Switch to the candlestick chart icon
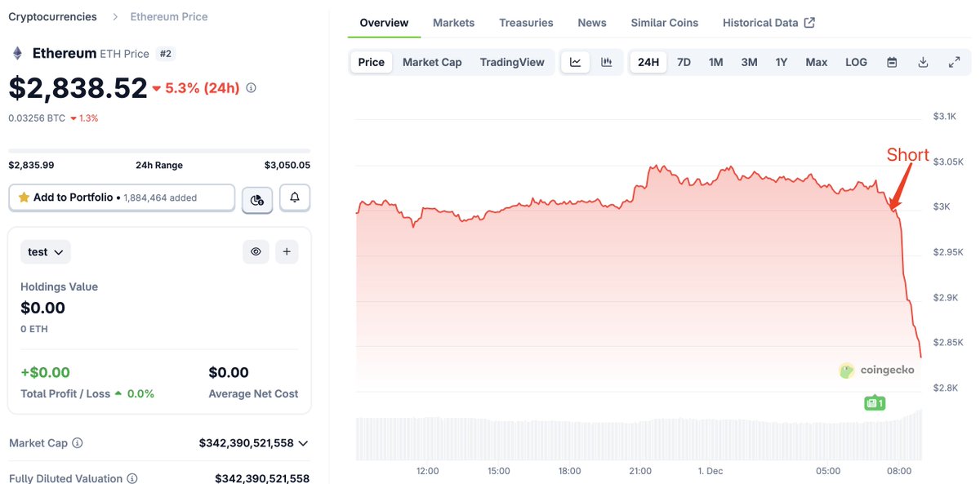This screenshot has width=980, height=484. pos(605,61)
